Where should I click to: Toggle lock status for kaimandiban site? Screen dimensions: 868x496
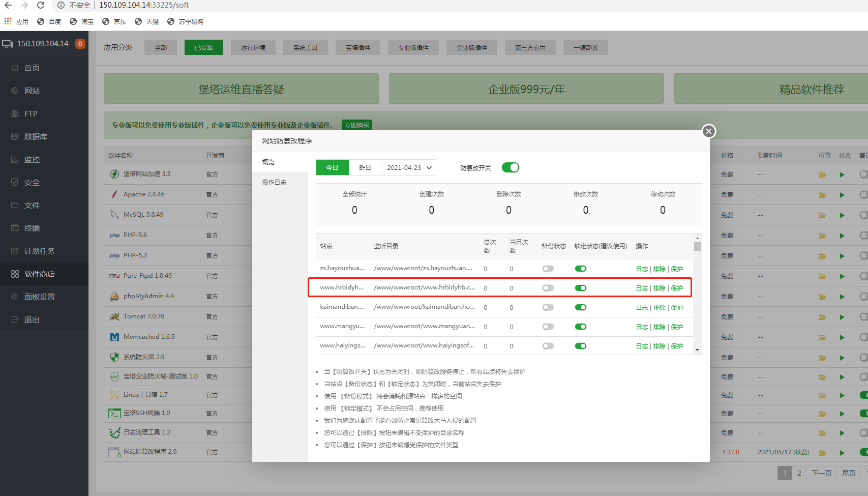pos(581,307)
